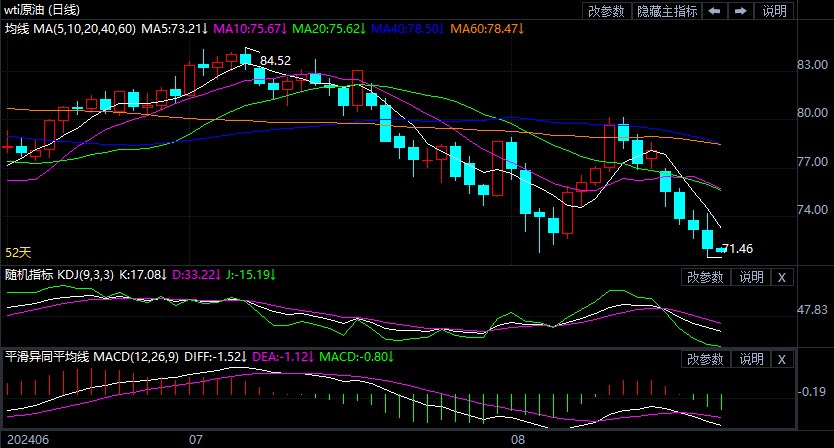This screenshot has width=834, height=448.
Task: Click the K:17.08 value
Action: click(143, 275)
